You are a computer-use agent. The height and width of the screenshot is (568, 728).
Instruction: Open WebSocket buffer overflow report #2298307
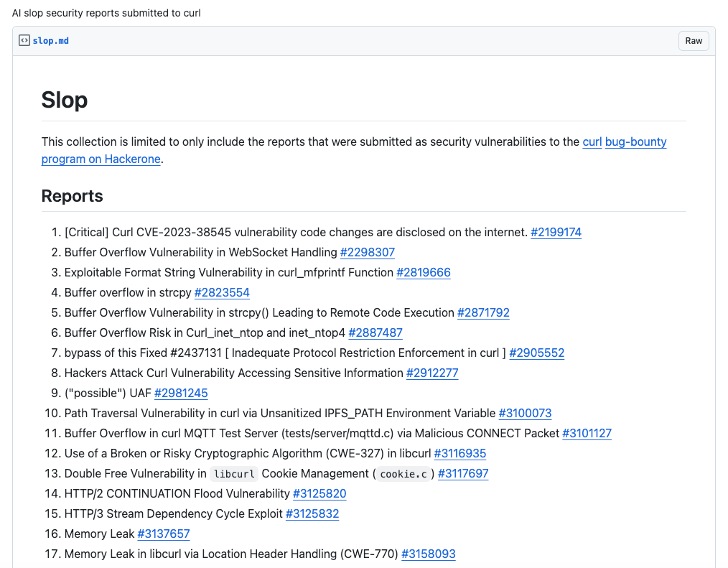pyautogui.click(x=367, y=252)
